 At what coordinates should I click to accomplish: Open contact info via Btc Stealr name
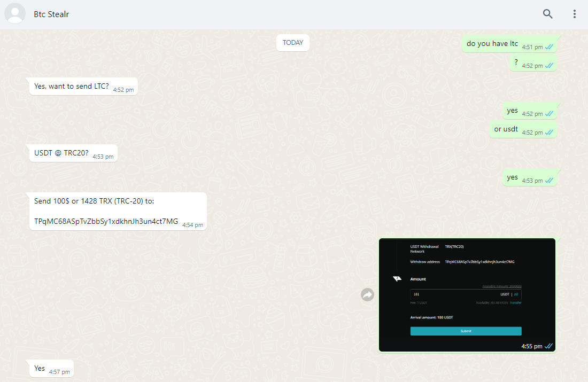[51, 14]
